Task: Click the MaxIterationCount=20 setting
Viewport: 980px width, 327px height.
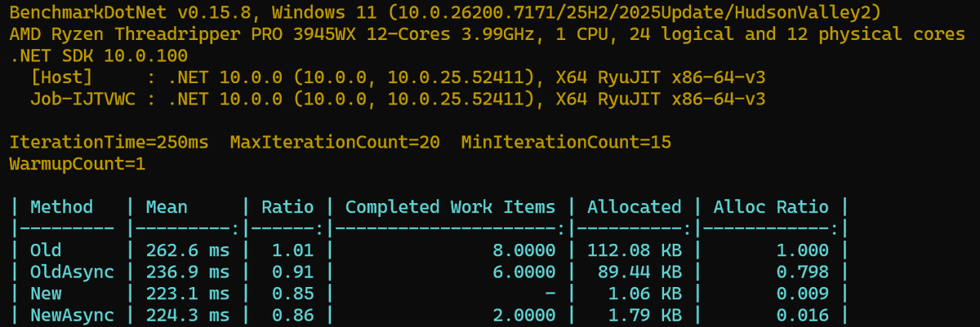Action: [335, 143]
